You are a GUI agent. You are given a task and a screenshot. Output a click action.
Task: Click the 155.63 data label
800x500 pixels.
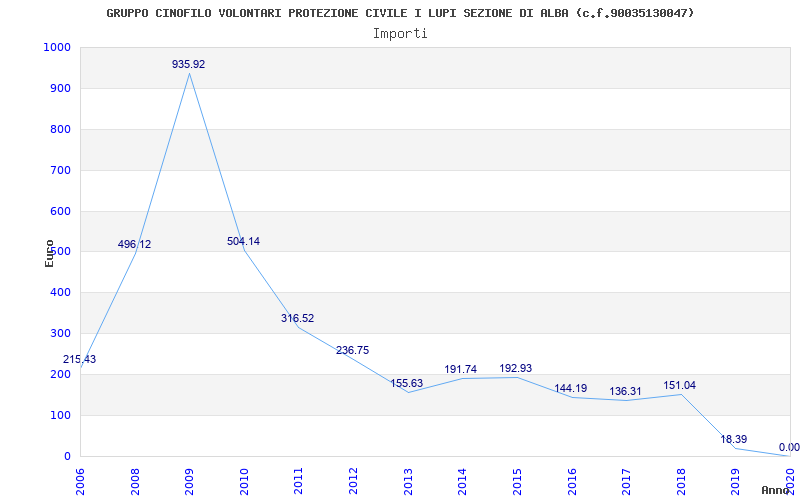pyautogui.click(x=407, y=384)
